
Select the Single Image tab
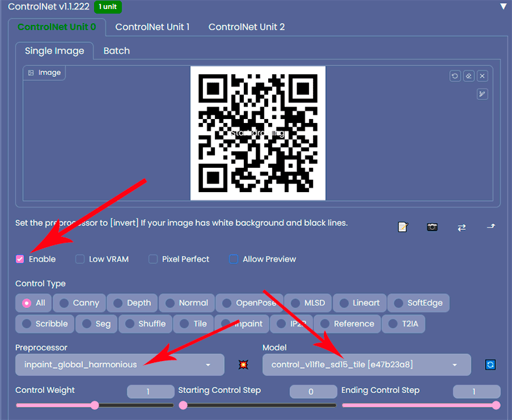coord(54,51)
